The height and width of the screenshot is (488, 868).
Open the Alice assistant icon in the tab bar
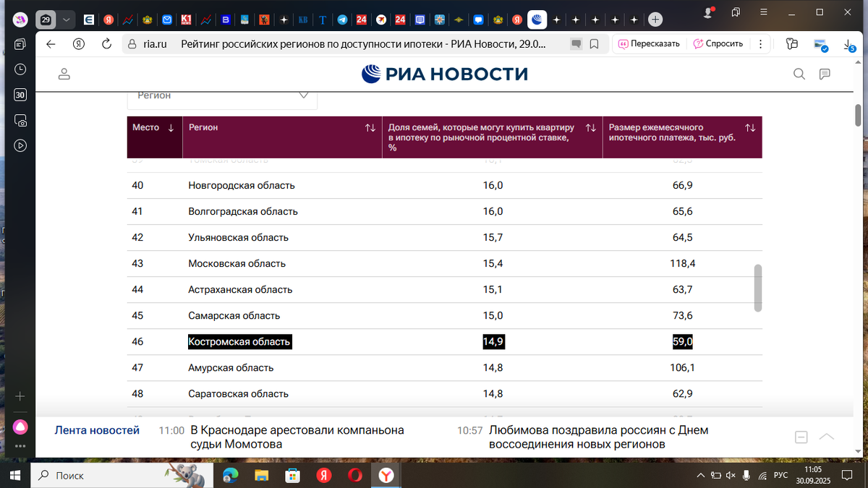(x=20, y=20)
